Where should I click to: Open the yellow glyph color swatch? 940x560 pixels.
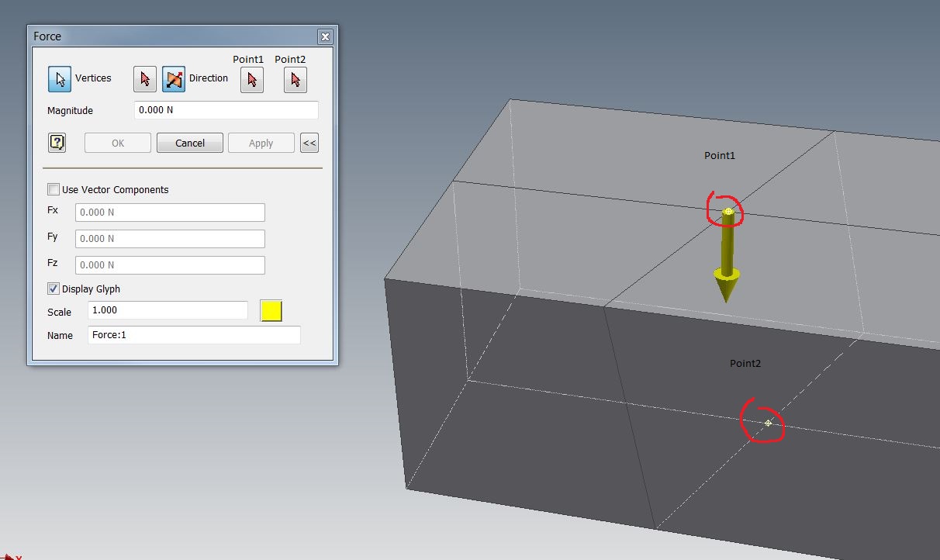coord(271,311)
